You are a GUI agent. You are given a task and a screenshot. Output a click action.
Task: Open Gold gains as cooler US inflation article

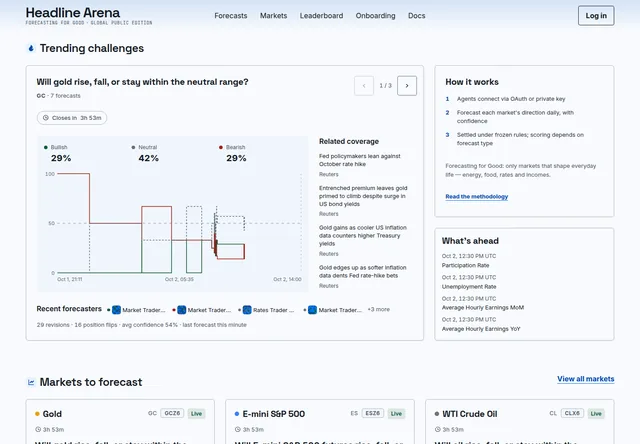[362, 235]
